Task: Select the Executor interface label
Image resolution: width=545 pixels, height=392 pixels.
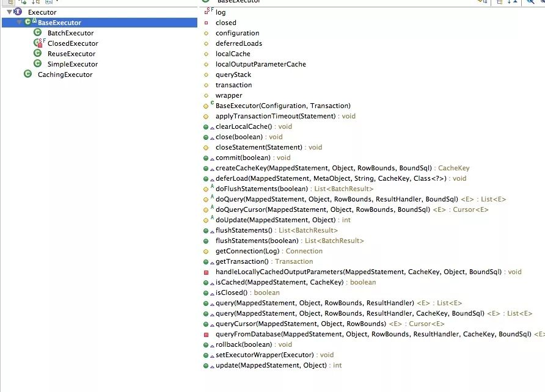Action: (42, 12)
